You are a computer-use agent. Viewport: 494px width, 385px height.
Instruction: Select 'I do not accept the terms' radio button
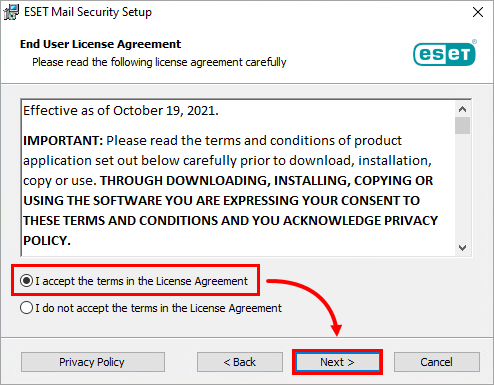26,308
